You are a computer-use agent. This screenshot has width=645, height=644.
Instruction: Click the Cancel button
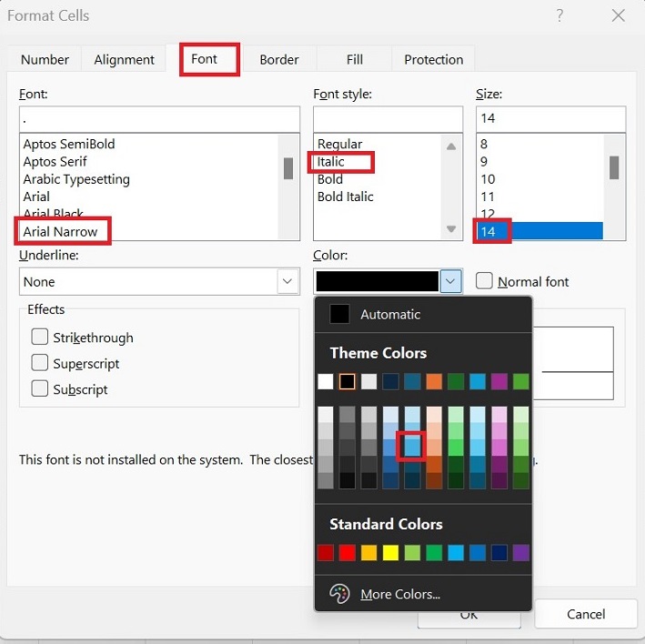point(586,614)
